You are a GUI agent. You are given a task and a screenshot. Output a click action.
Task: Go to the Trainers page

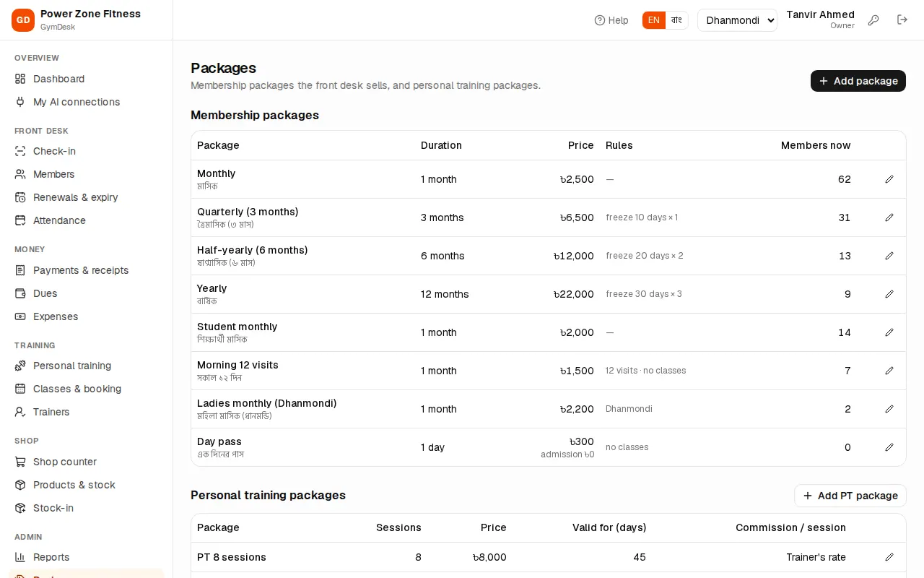pos(87,412)
